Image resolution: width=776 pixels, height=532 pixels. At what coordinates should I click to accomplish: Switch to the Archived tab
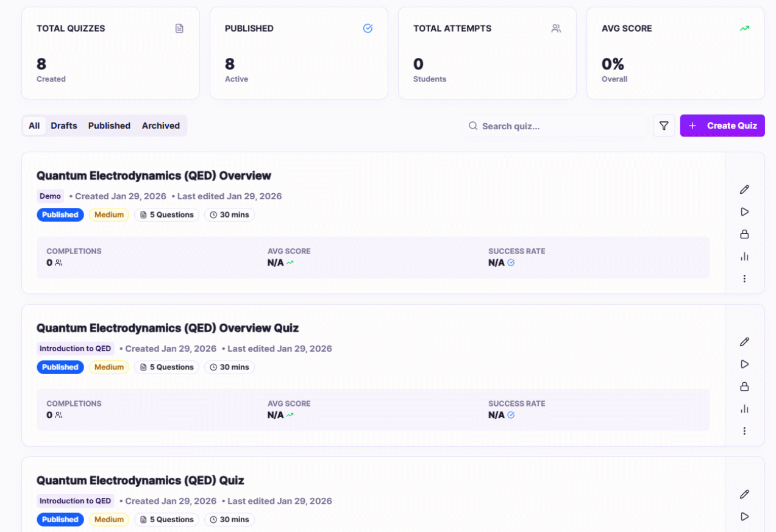(x=160, y=126)
